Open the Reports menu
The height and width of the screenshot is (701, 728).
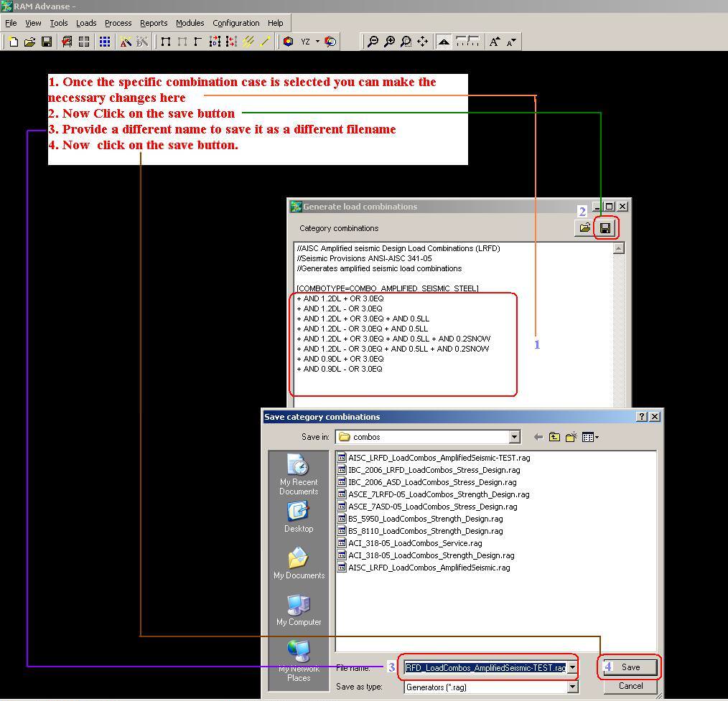click(154, 23)
